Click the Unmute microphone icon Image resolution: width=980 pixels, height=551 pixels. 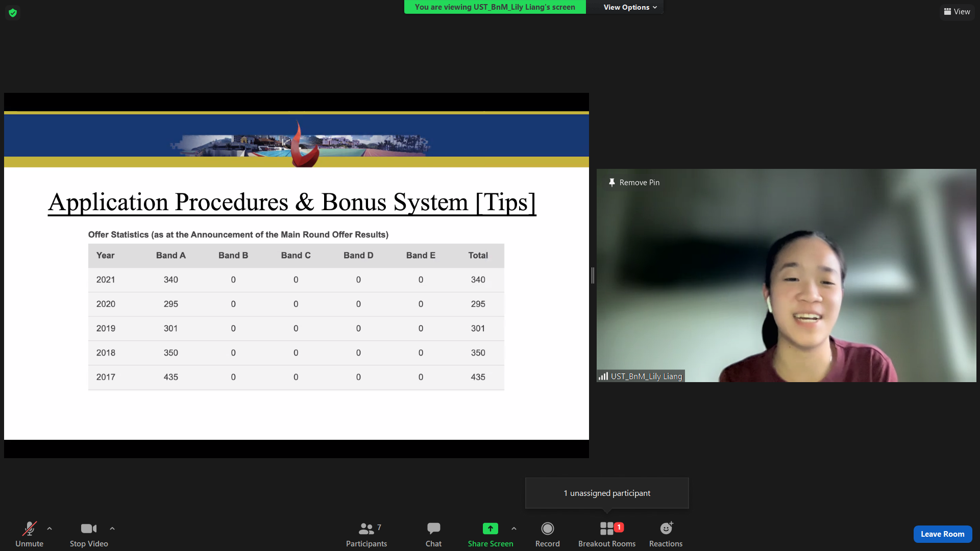30,529
